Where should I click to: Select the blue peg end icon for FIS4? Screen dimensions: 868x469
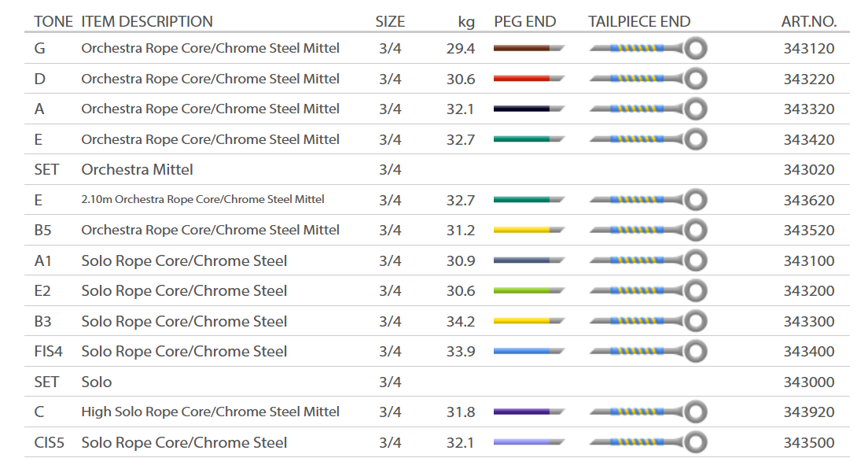[x=528, y=352]
